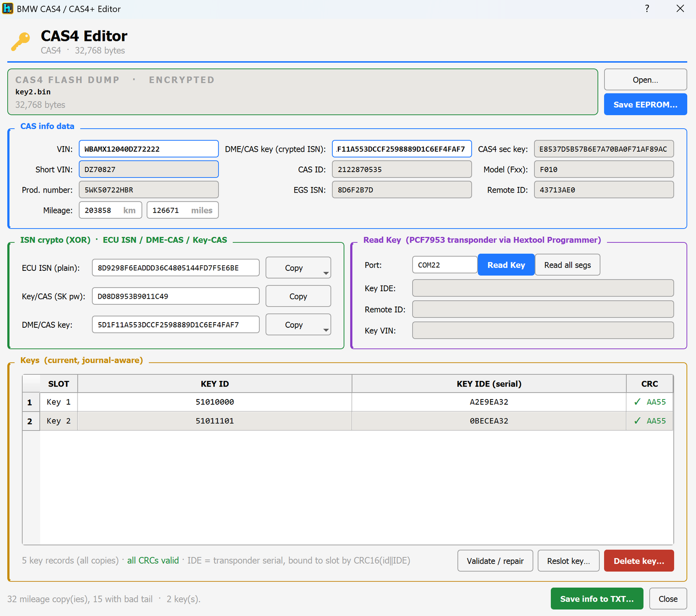Click the 'all CRCs valid' status text
The width and height of the screenshot is (696, 616).
click(153, 560)
